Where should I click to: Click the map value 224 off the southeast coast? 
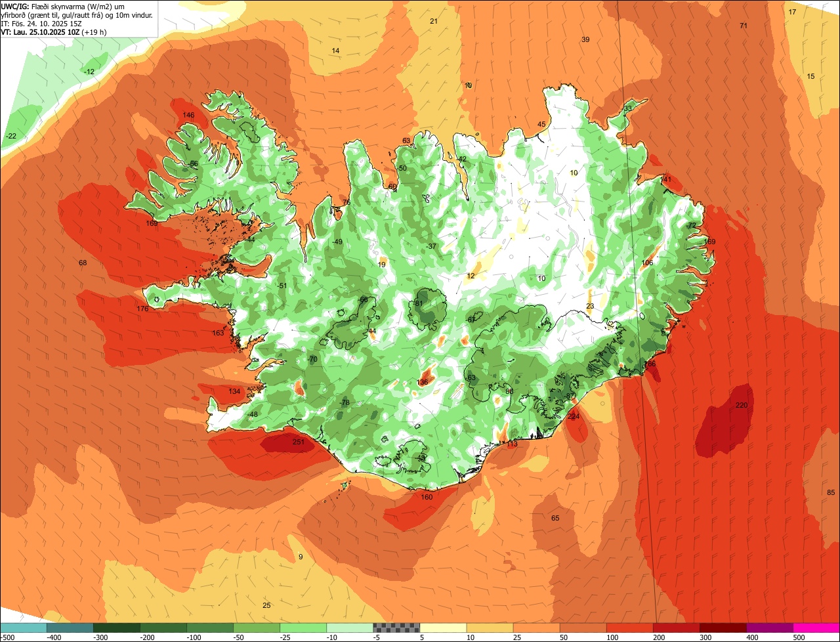click(x=574, y=416)
